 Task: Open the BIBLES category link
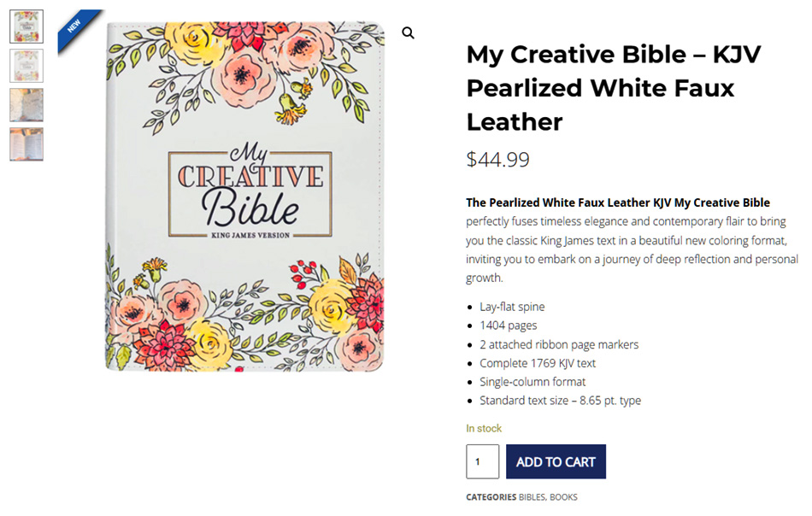[x=532, y=497]
